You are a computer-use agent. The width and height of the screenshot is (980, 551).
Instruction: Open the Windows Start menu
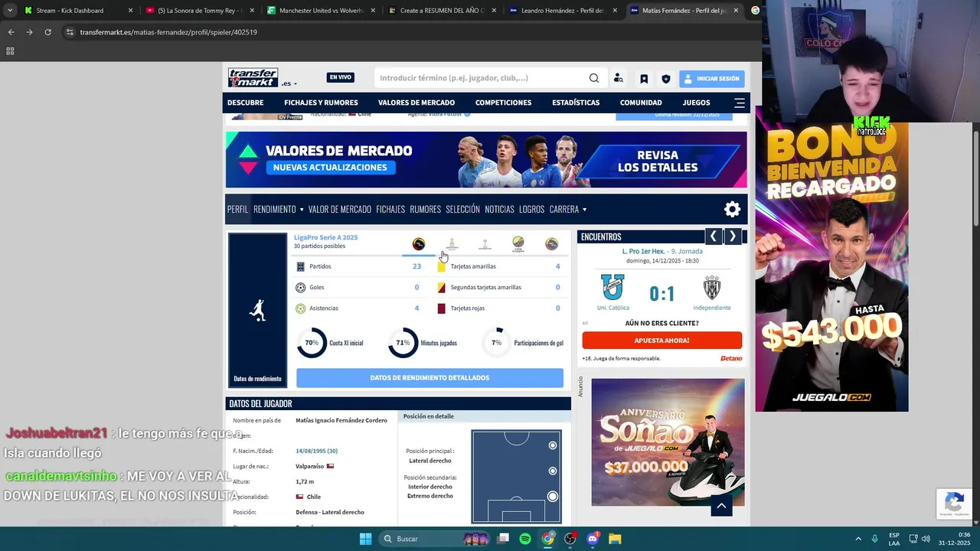[x=365, y=539]
